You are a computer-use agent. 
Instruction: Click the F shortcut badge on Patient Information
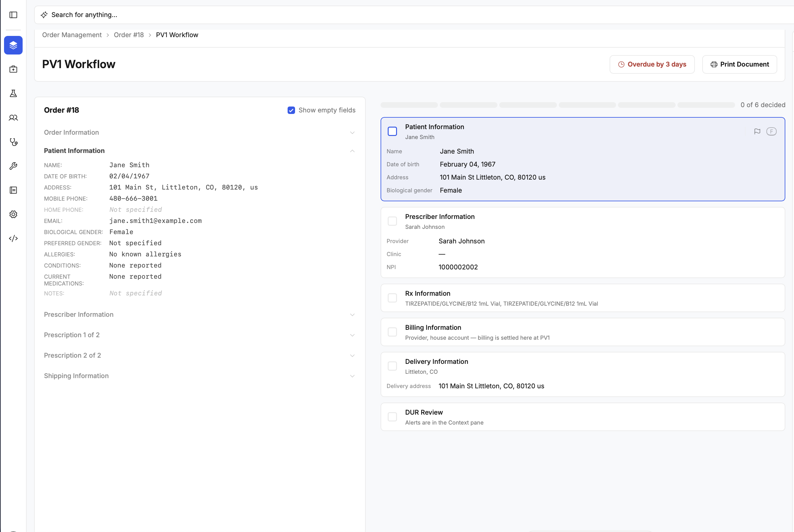click(x=771, y=131)
